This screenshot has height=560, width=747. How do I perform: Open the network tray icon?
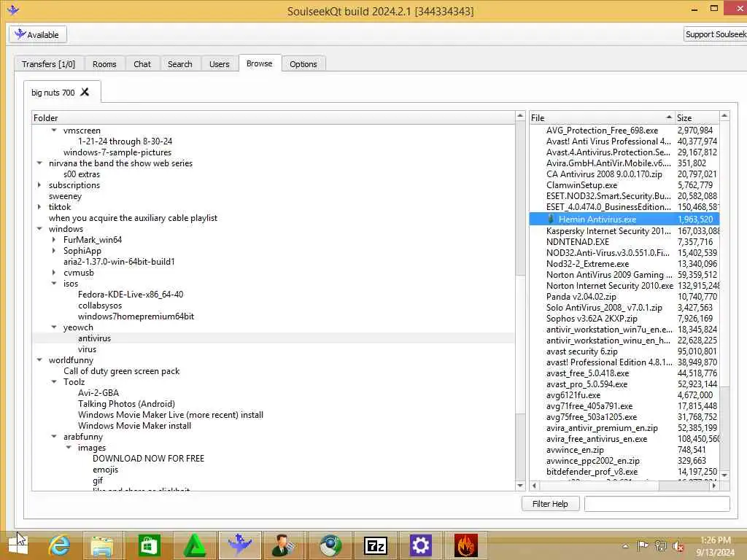click(x=660, y=545)
